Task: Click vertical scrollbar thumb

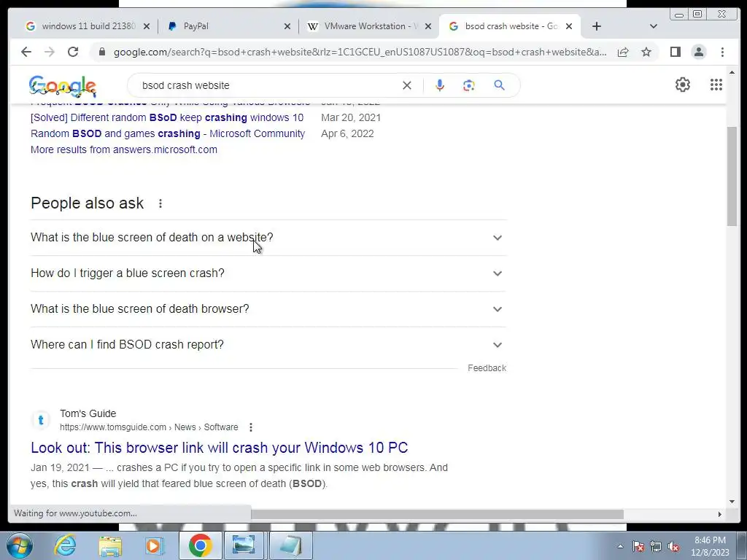Action: (732, 176)
